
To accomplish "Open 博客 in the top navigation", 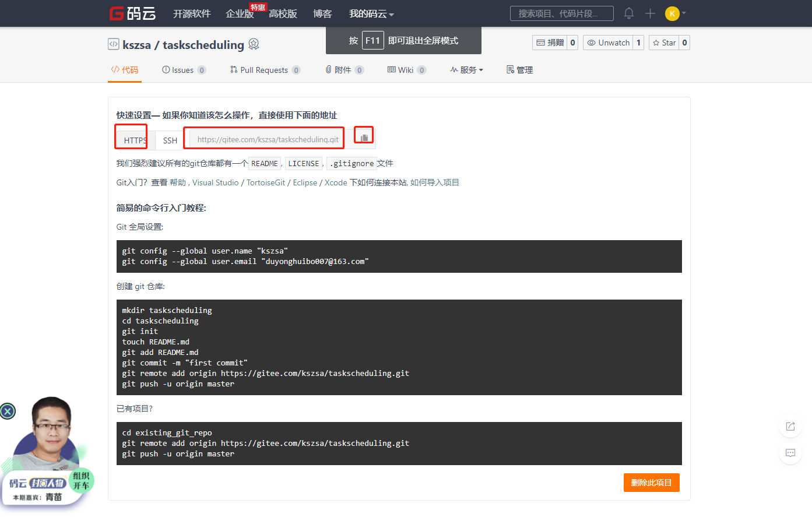I will [x=322, y=13].
